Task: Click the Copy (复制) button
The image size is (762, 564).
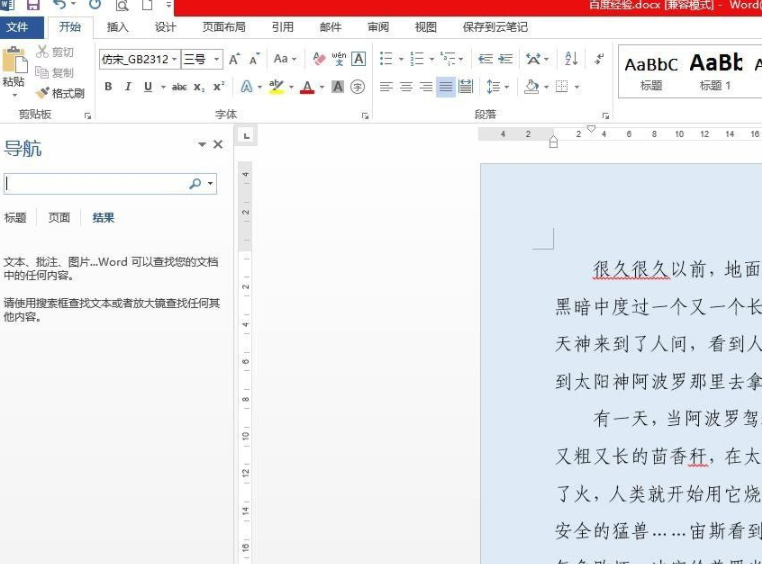Action: coord(55,72)
